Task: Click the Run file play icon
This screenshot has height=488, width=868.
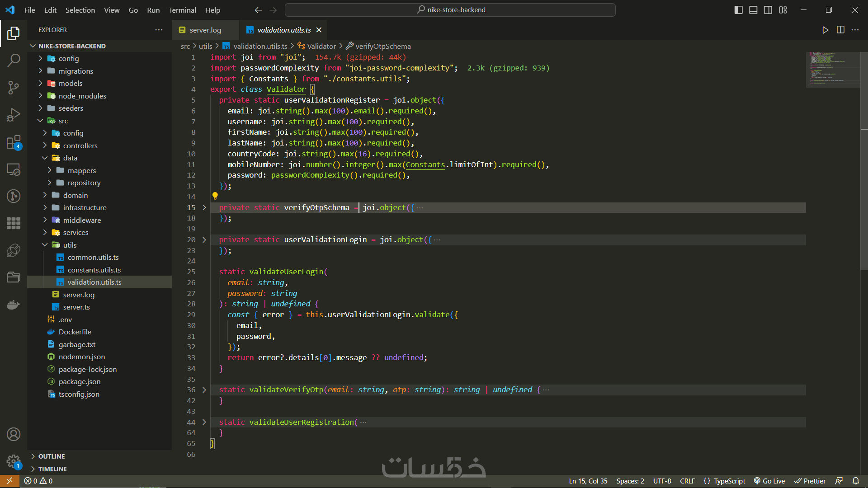Action: tap(825, 30)
